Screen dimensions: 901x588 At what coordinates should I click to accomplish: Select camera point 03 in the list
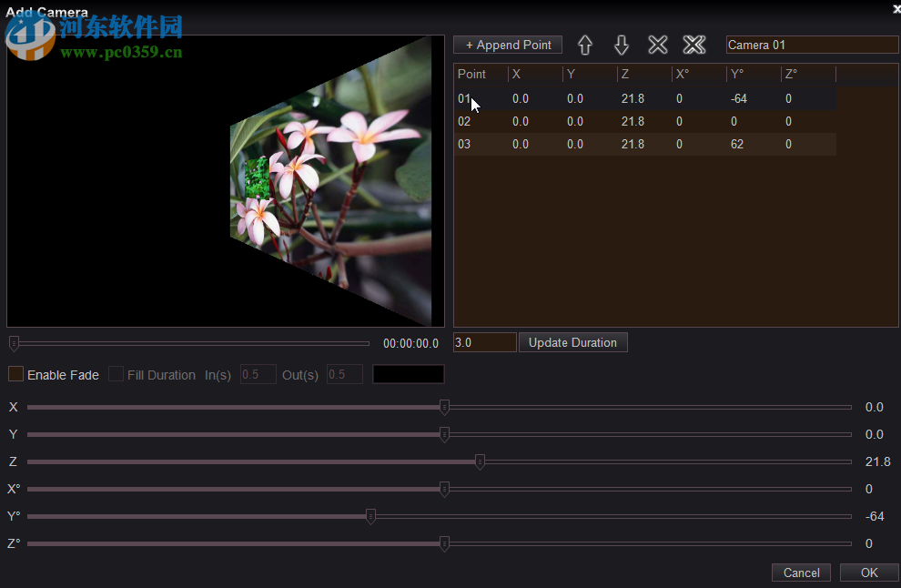546,144
